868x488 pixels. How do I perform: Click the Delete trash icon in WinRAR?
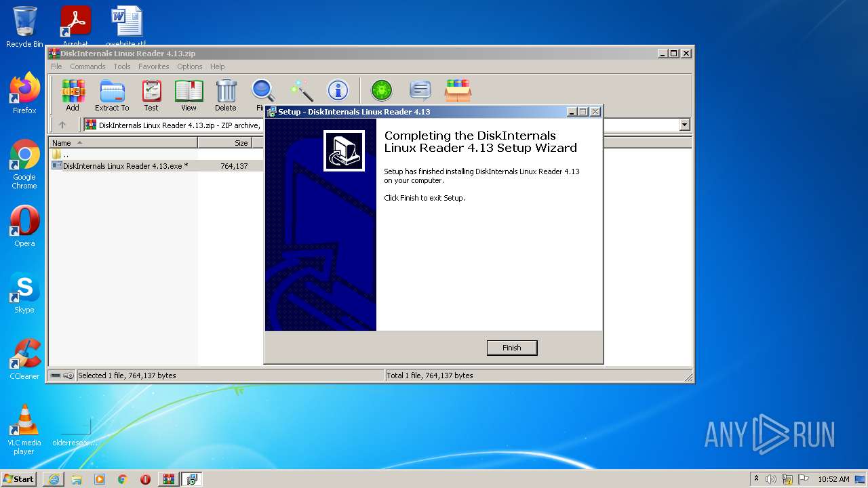tap(226, 95)
